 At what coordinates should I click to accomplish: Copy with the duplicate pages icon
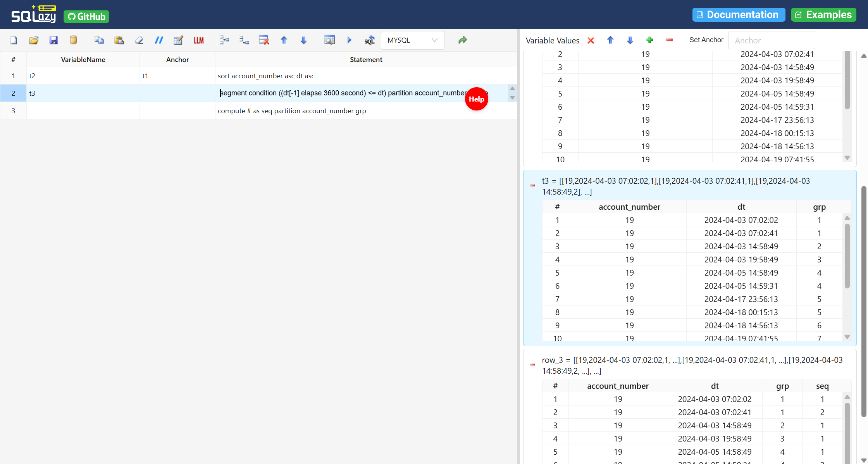click(99, 40)
